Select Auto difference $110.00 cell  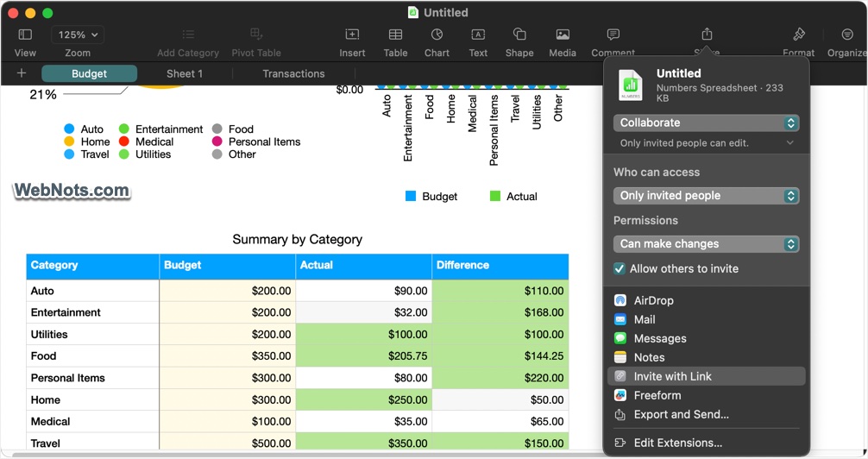500,291
